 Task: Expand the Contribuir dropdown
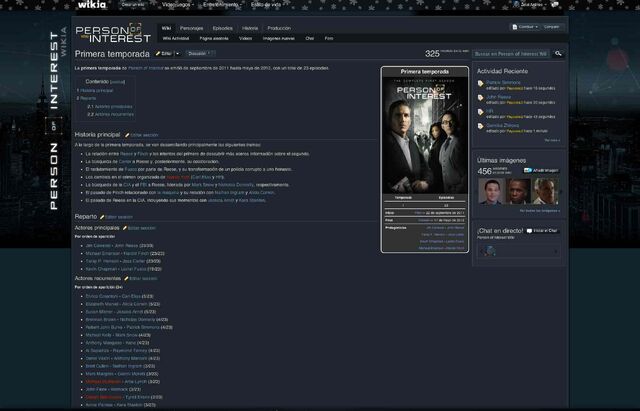pos(536,27)
